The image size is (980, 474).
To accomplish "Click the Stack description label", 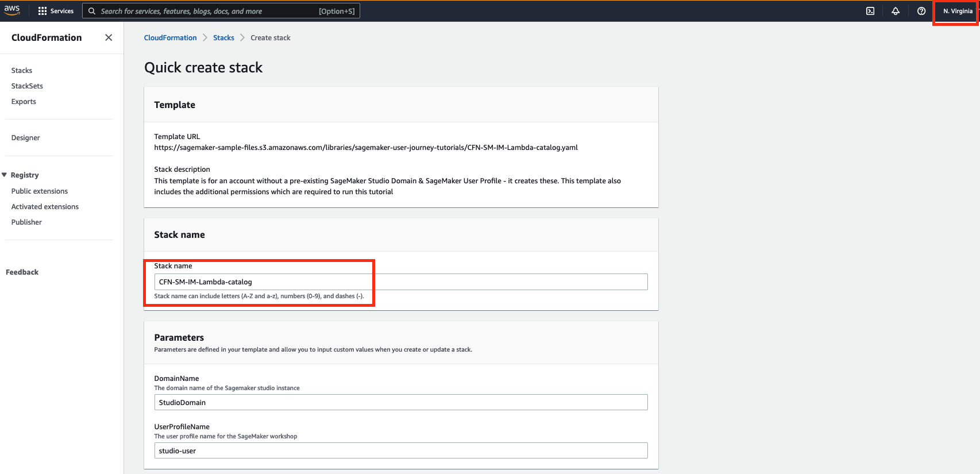I will (182, 169).
